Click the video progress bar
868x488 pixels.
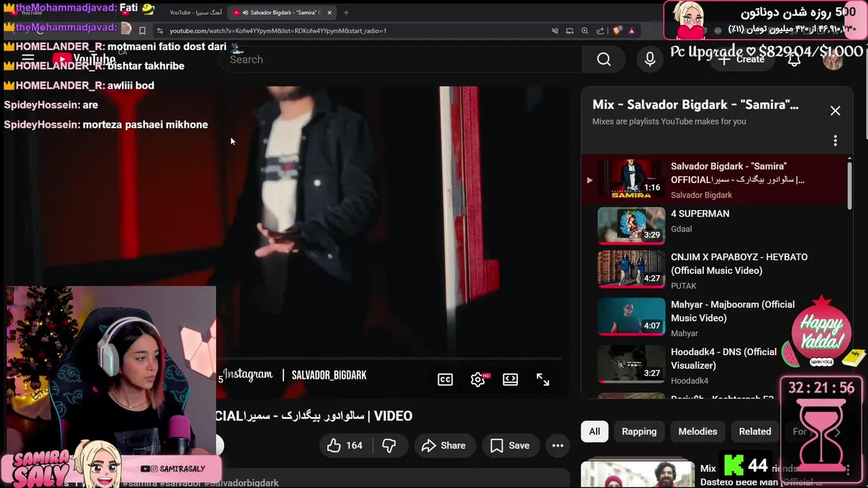point(390,358)
